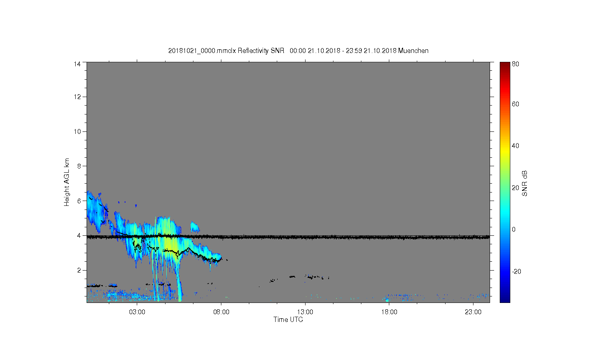Viewport: 607px width, 364px height.
Task: Click the "SNR dB" colorbar label
Action: [x=525, y=183]
